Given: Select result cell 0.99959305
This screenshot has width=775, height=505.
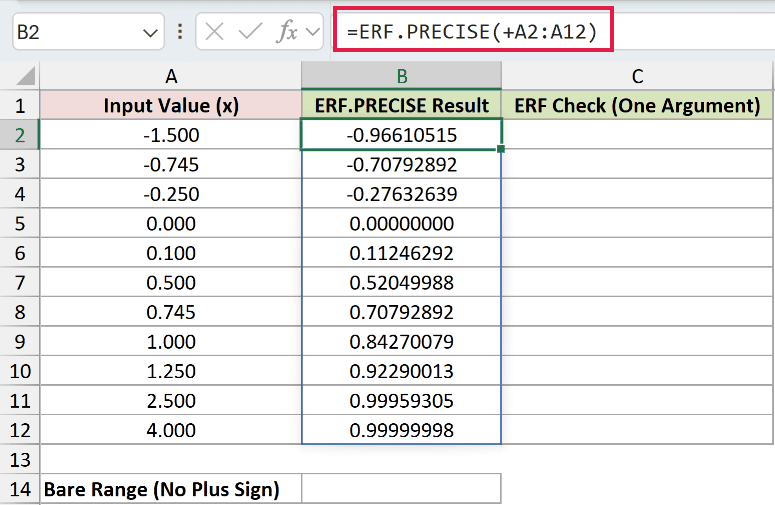Looking at the screenshot, I should point(401,400).
